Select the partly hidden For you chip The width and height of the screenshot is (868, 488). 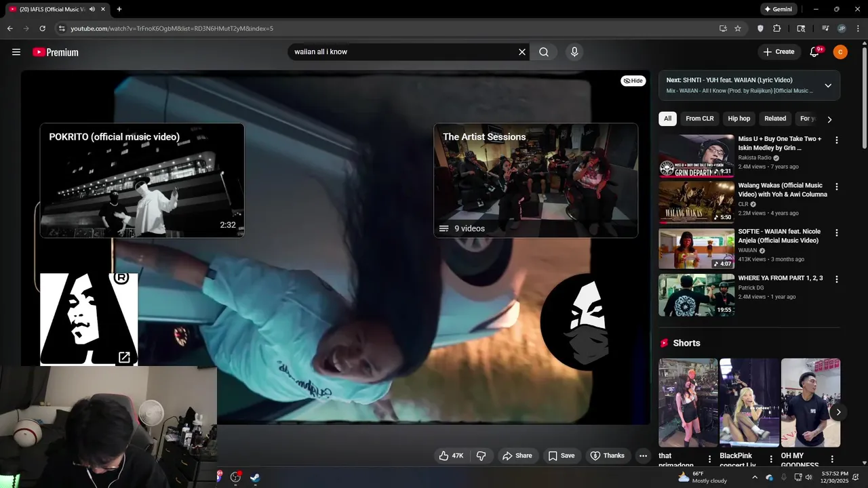tap(807, 119)
